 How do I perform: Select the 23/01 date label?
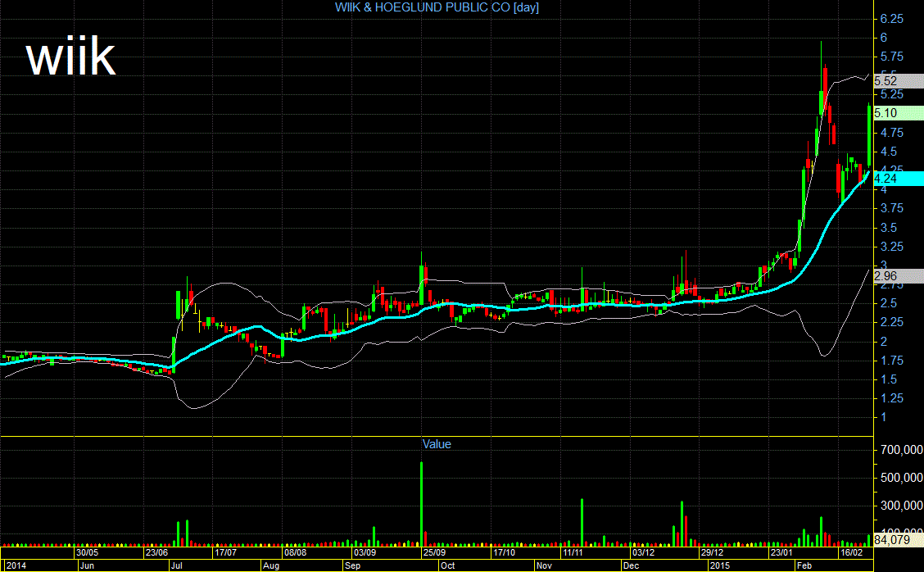point(781,552)
